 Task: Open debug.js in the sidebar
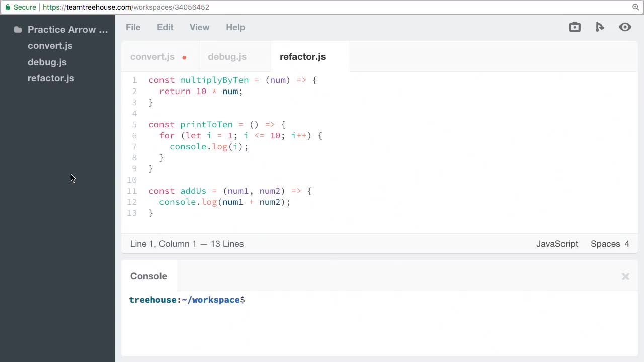47,62
